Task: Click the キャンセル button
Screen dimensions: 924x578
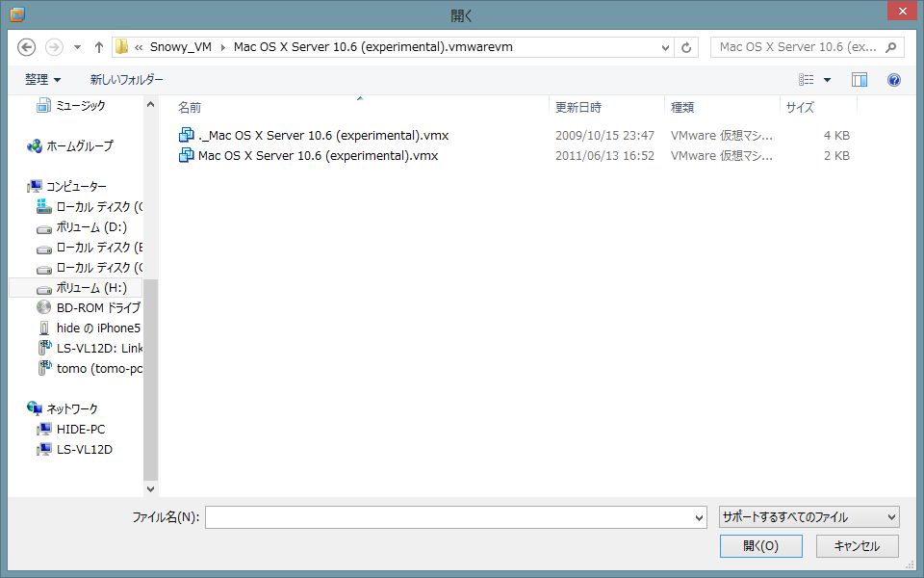Action: (x=857, y=546)
